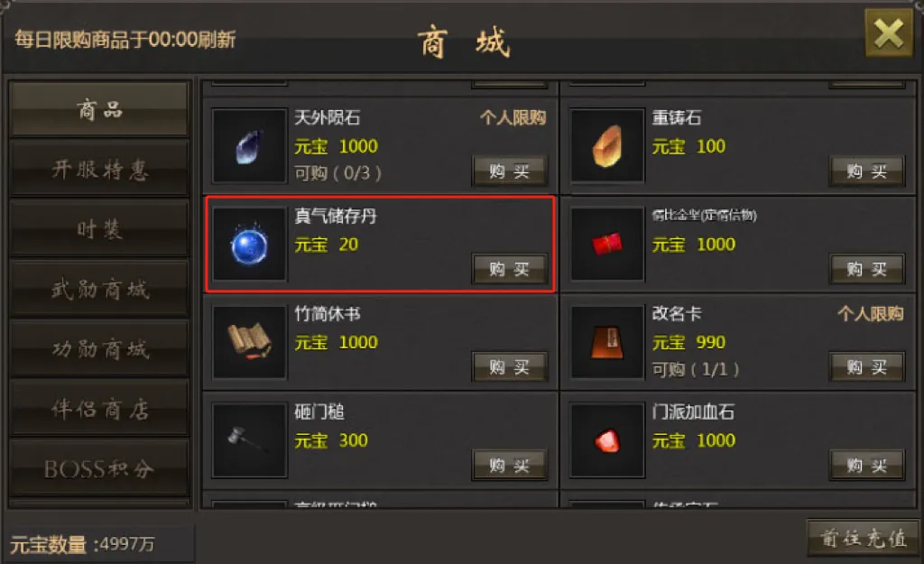Switch to the BOSS积分 tab
Image resolution: width=924 pixels, height=564 pixels.
(x=99, y=468)
